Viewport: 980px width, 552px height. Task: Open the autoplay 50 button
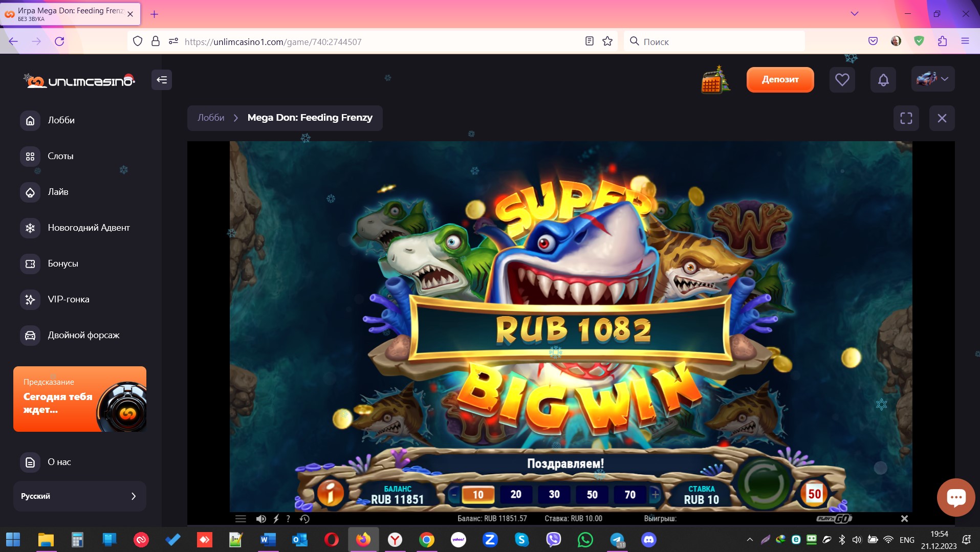pyautogui.click(x=814, y=494)
